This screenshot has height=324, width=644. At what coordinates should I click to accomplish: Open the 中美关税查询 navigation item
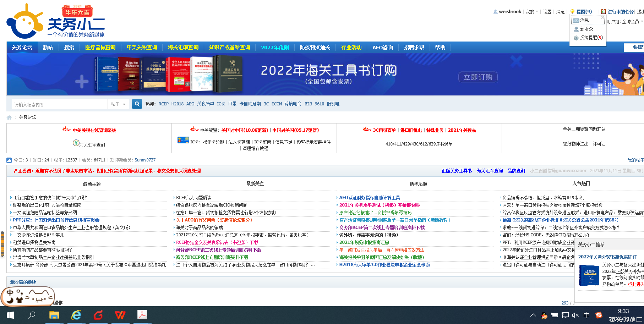(142, 48)
